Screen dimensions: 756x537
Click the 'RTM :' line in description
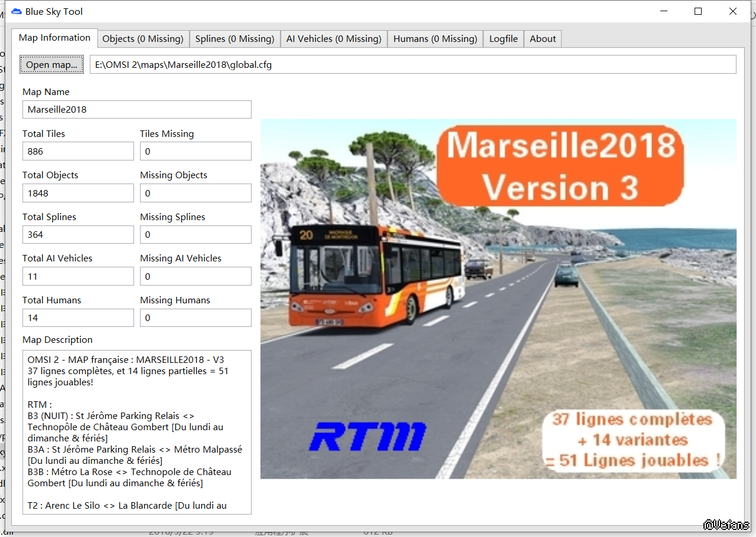click(40, 405)
